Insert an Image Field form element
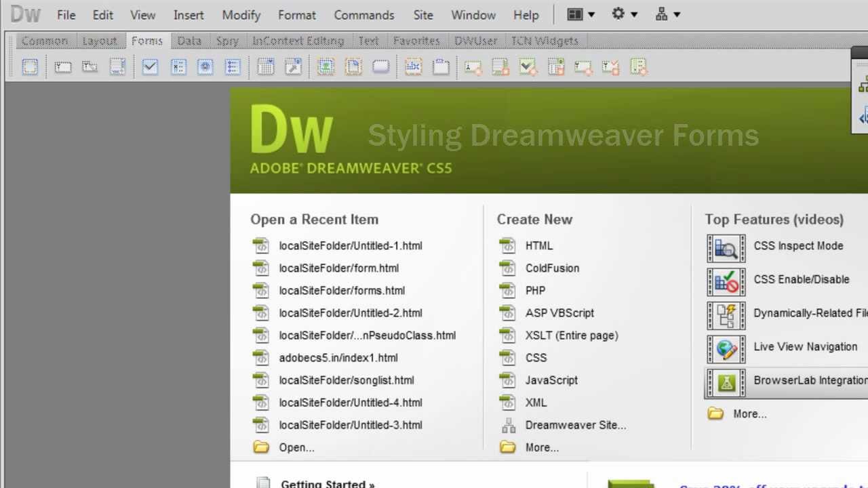Image resolution: width=868 pixels, height=488 pixels. (x=326, y=66)
